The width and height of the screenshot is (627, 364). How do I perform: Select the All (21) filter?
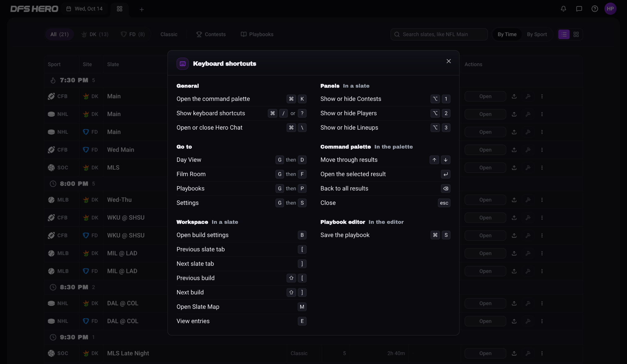pyautogui.click(x=59, y=34)
